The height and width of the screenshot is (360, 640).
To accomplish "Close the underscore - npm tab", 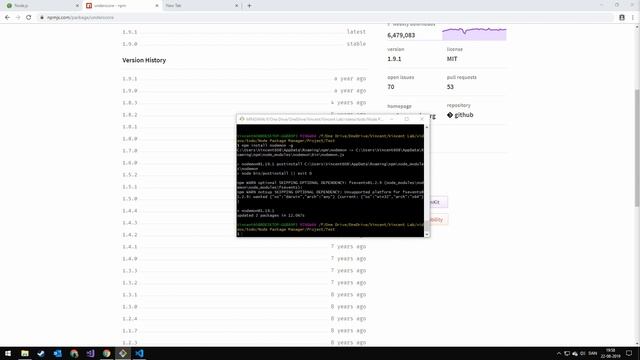I will pos(157,6).
